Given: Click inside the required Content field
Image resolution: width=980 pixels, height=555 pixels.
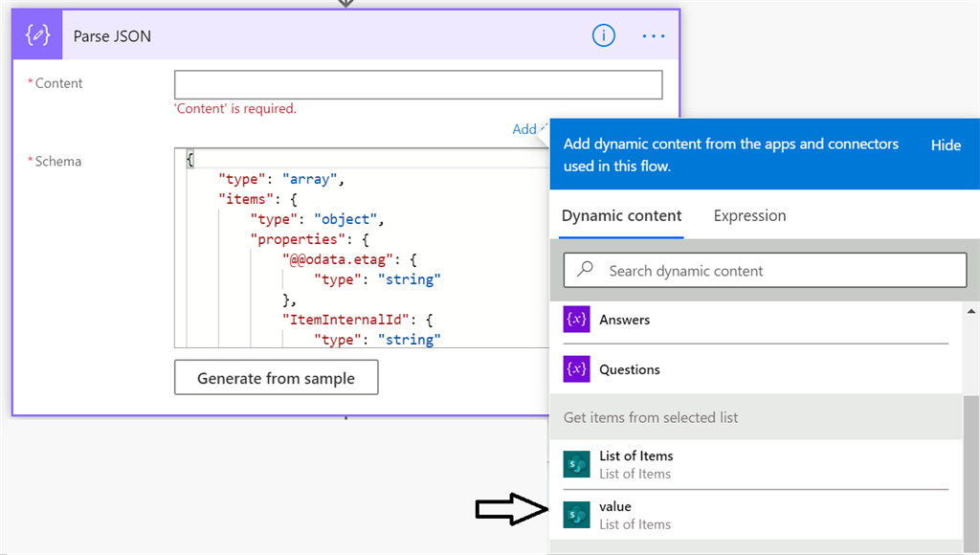Looking at the screenshot, I should (x=418, y=84).
